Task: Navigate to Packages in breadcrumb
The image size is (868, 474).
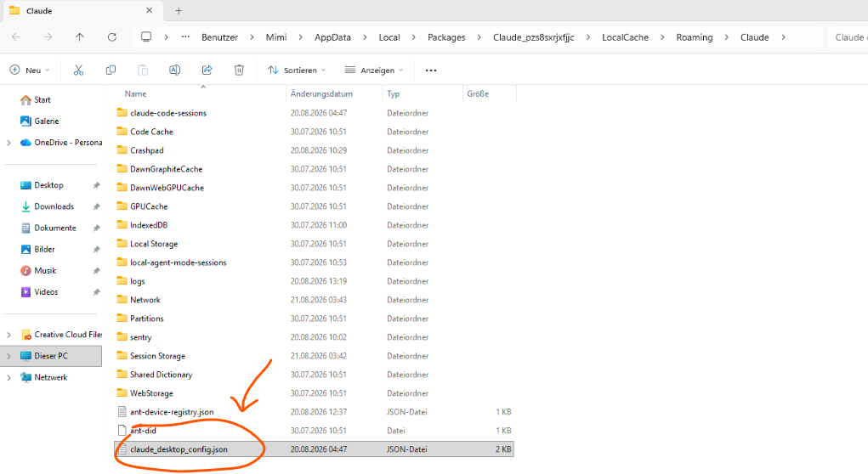Action: [446, 37]
